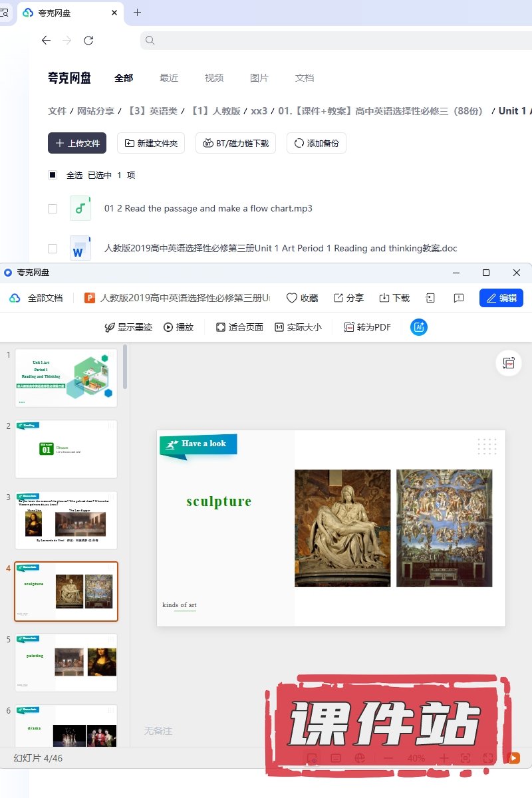The image size is (532, 798).
Task: Click 适合页面 fit page tool
Action: click(239, 327)
